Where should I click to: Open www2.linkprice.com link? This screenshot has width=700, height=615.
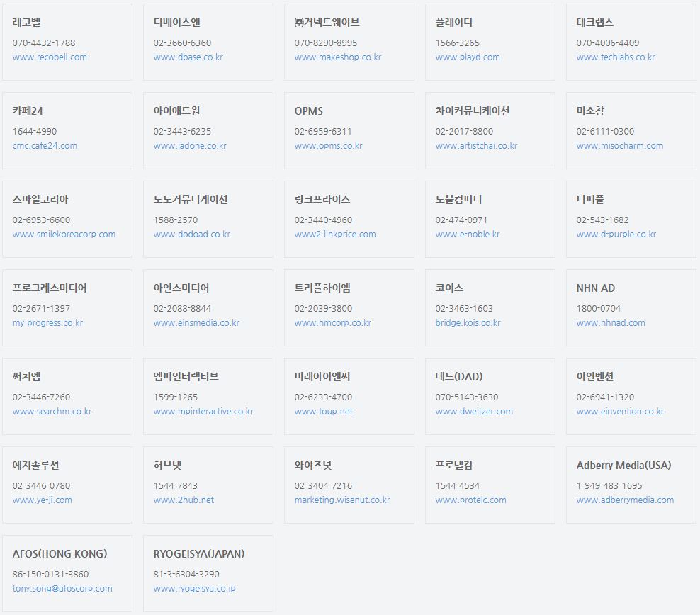(335, 234)
